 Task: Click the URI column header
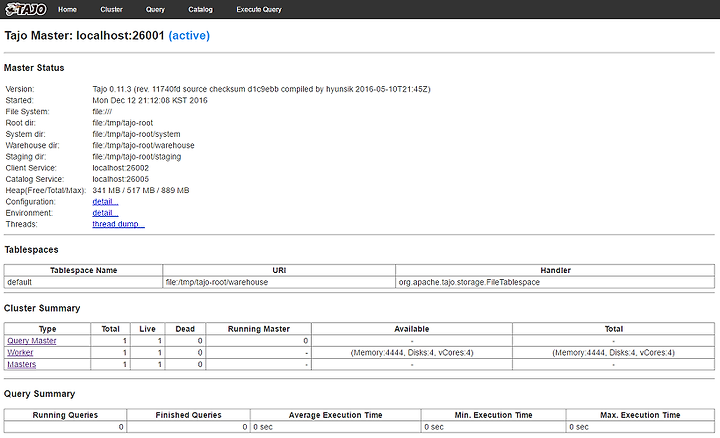[279, 270]
